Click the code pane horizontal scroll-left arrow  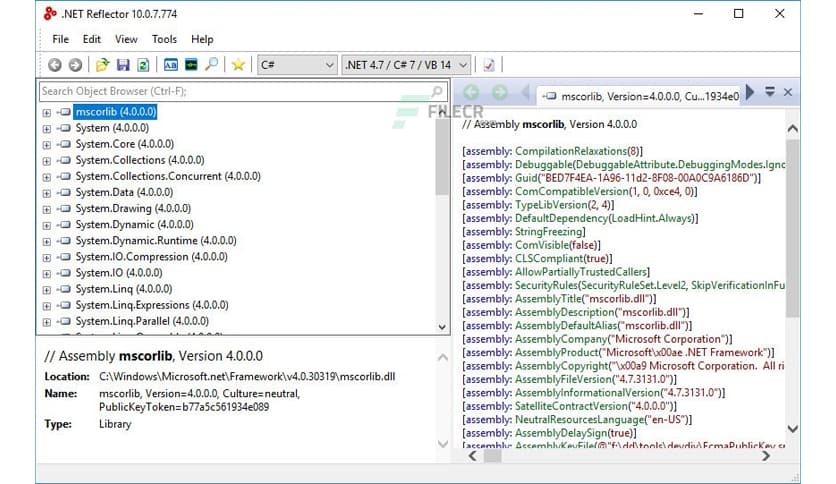472,456
